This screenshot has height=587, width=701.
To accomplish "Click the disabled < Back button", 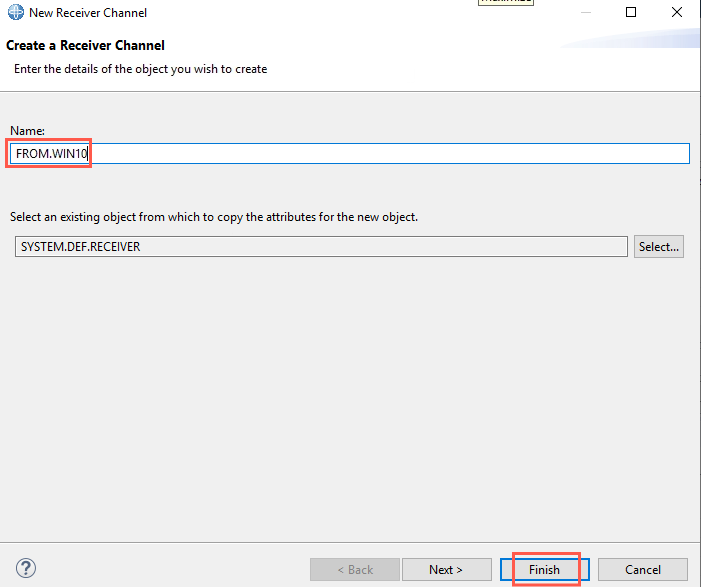I will pos(355,569).
